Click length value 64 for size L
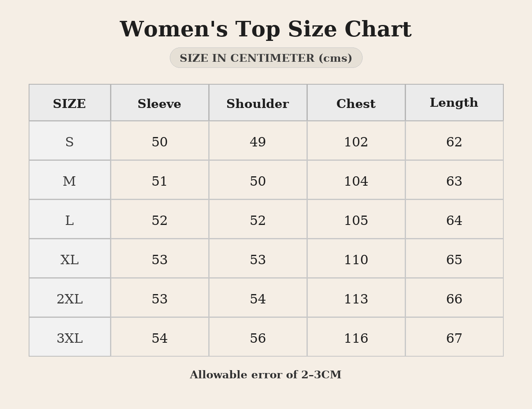This screenshot has width=532, height=409. pyautogui.click(x=454, y=220)
